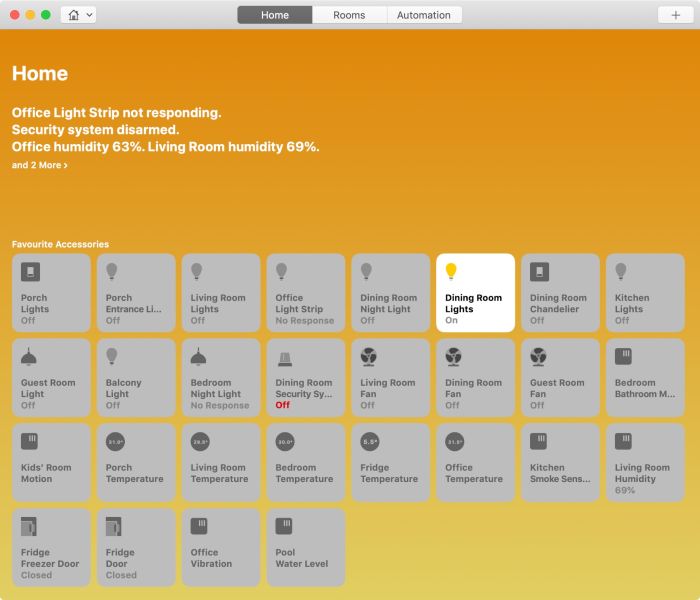This screenshot has height=600, width=700.
Task: Click the Living Room Fan icon
Action: coord(369,357)
